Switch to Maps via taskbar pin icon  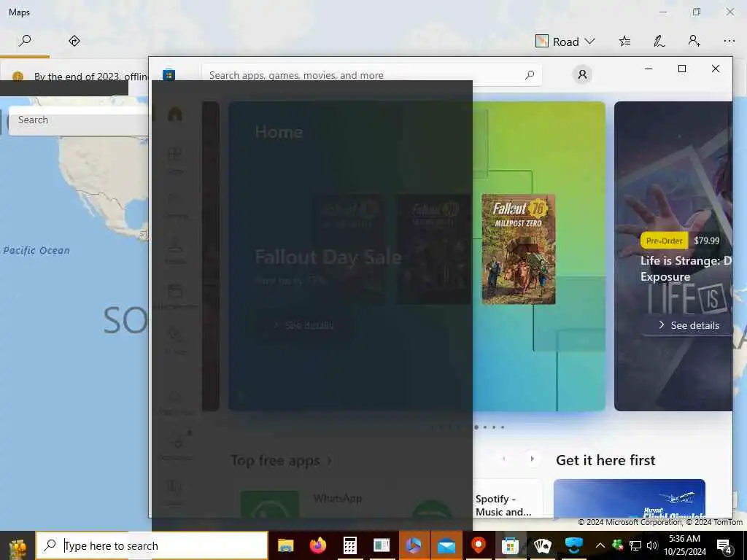coord(479,545)
